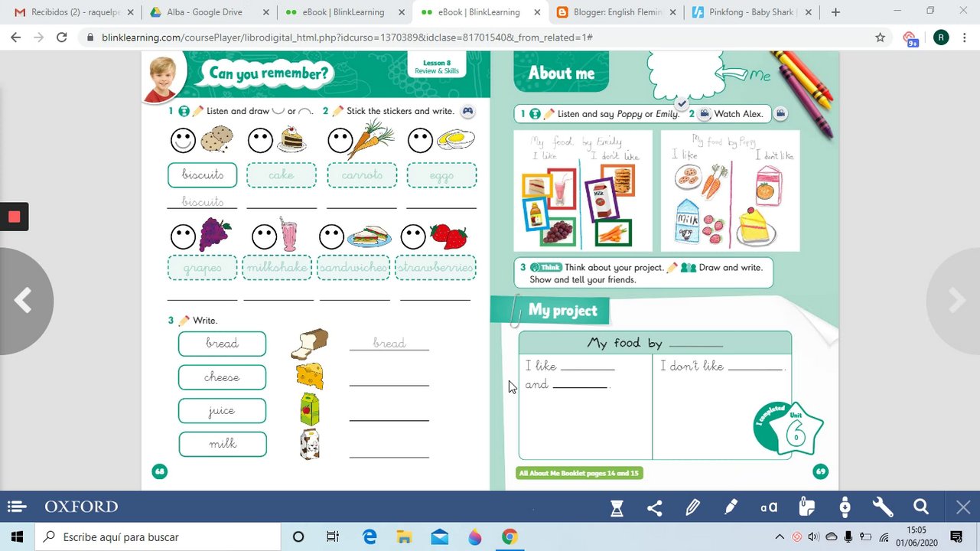Screen dimensions: 980x551
Task: Open File Explorer from taskbar
Action: point(404,536)
